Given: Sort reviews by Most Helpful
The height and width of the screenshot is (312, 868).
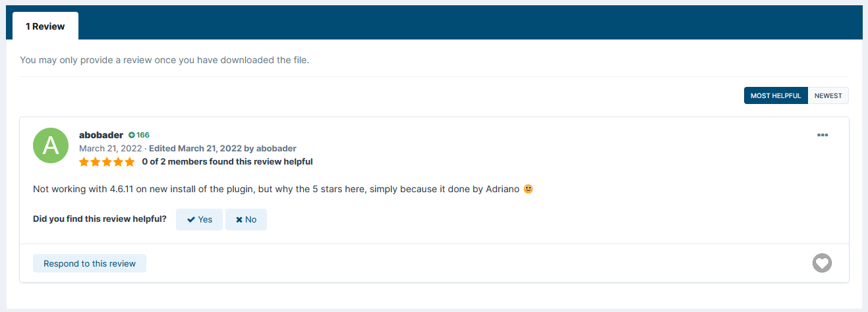Looking at the screenshot, I should pos(776,95).
